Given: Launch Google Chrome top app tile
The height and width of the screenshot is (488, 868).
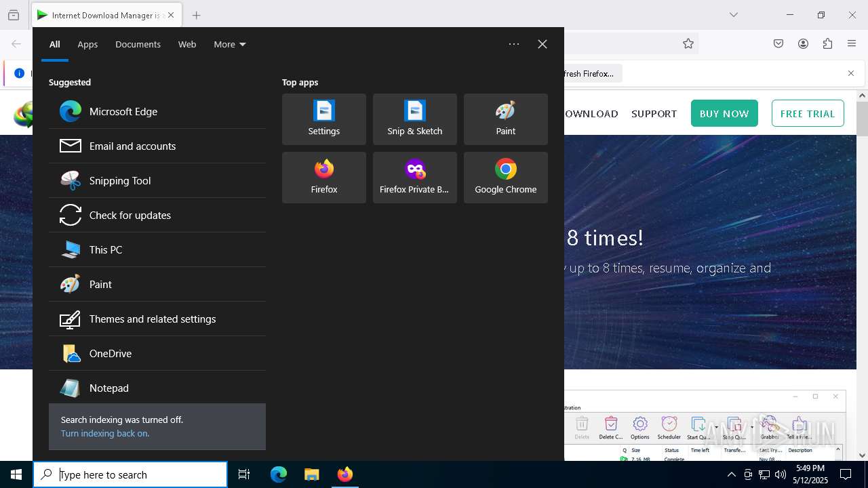Looking at the screenshot, I should click(506, 178).
